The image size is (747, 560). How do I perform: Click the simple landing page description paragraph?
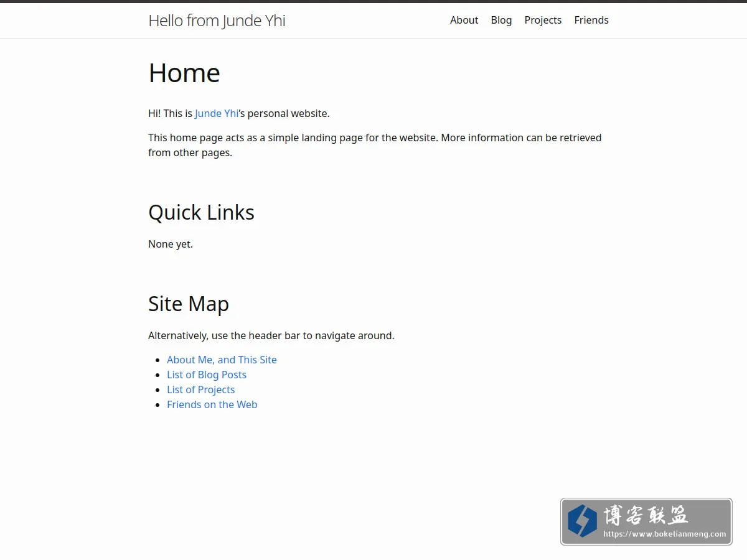375,145
